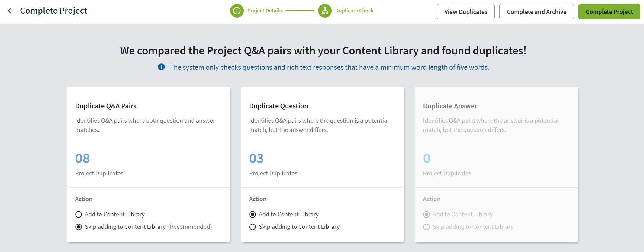Click the Duplicate Question card heading
The height and width of the screenshot is (252, 644).
pos(279,106)
